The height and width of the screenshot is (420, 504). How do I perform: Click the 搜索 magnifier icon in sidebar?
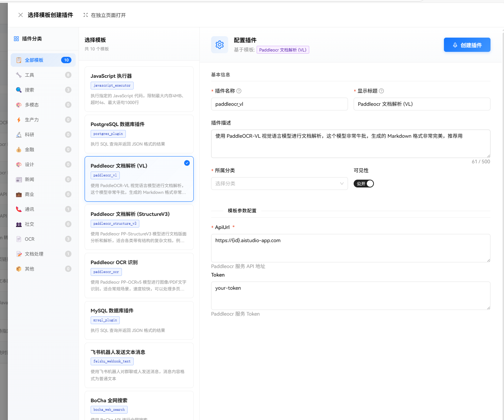[x=19, y=90]
